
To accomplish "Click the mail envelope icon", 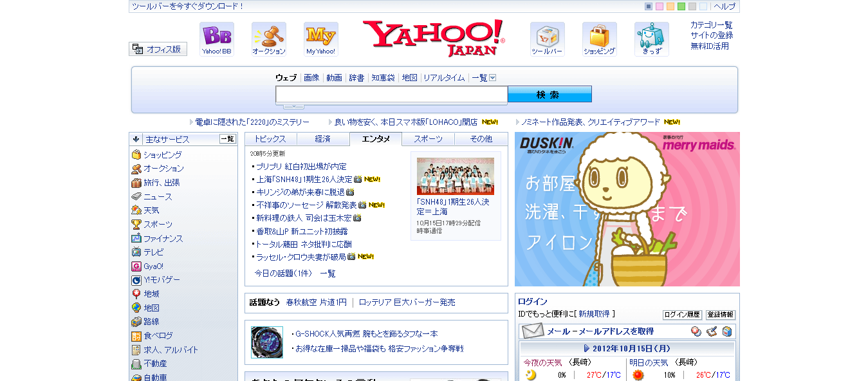I will (533, 331).
